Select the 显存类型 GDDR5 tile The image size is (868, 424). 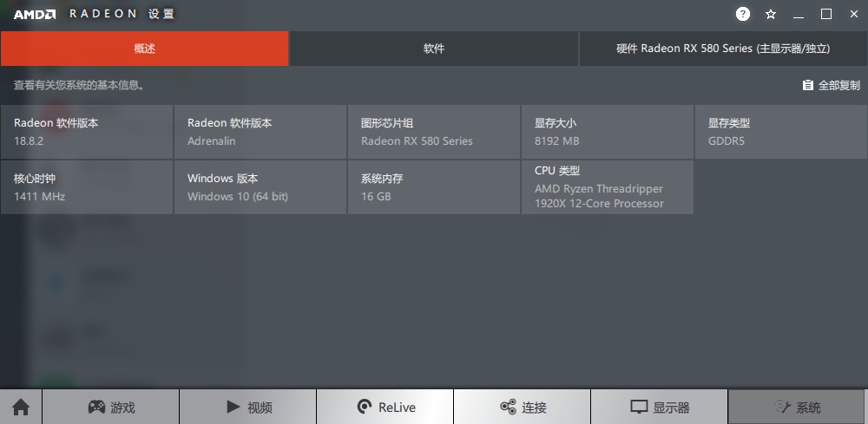pos(781,132)
